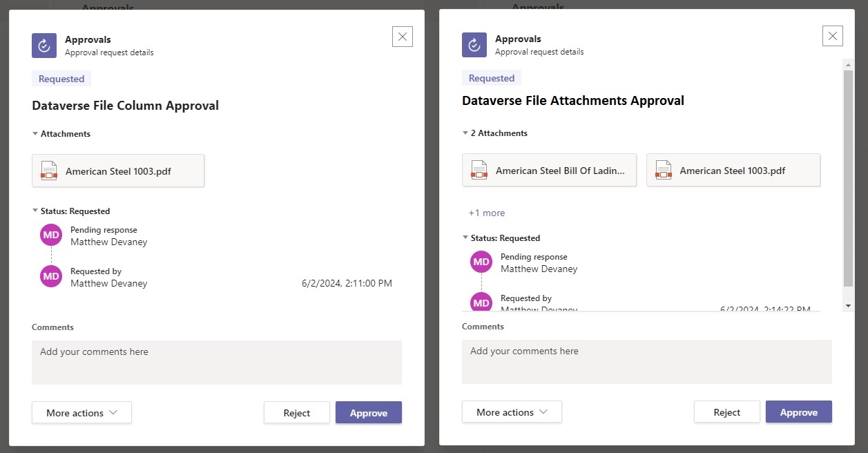
Task: Show more attachments via +1 more link
Action: point(486,213)
